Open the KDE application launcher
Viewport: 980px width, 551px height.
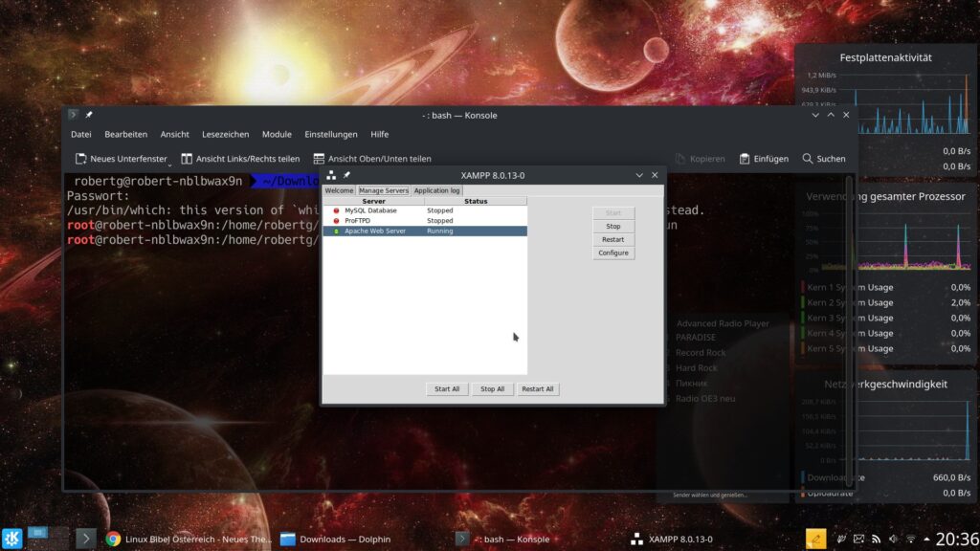click(x=11, y=539)
